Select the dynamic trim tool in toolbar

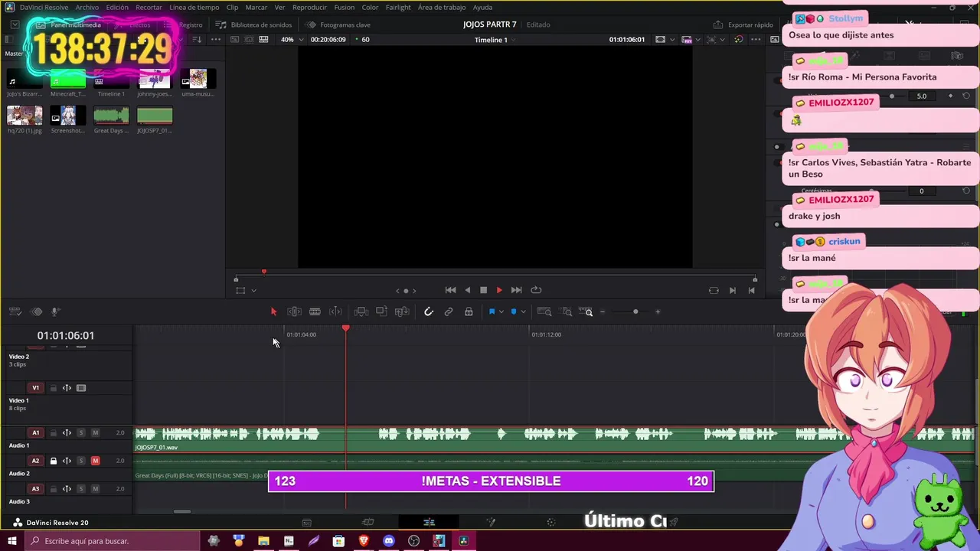335,311
